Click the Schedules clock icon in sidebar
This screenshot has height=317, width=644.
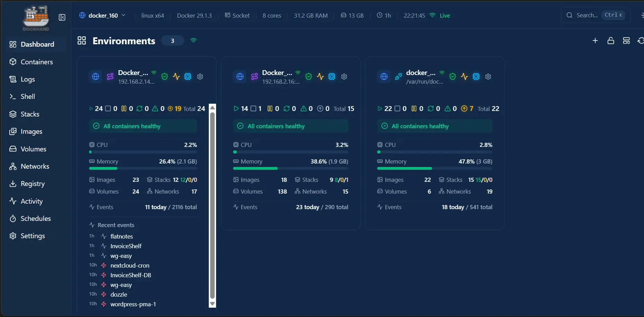[x=13, y=218]
